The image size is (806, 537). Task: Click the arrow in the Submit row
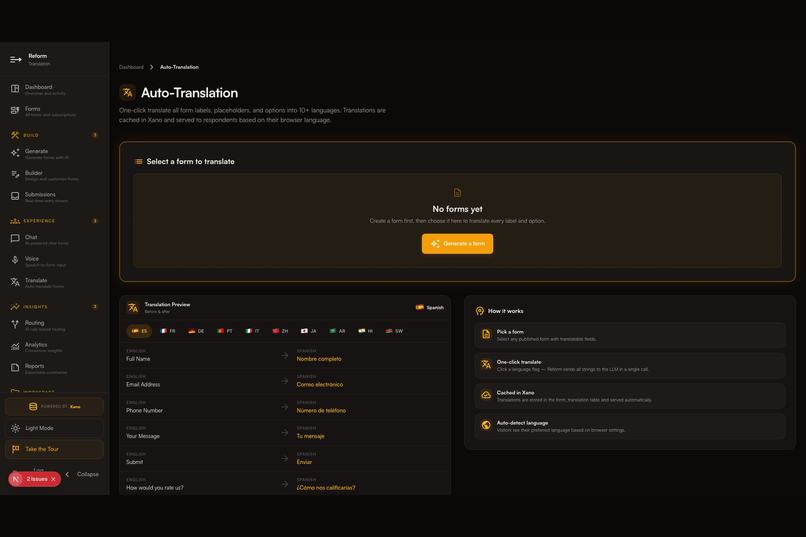[x=285, y=458]
